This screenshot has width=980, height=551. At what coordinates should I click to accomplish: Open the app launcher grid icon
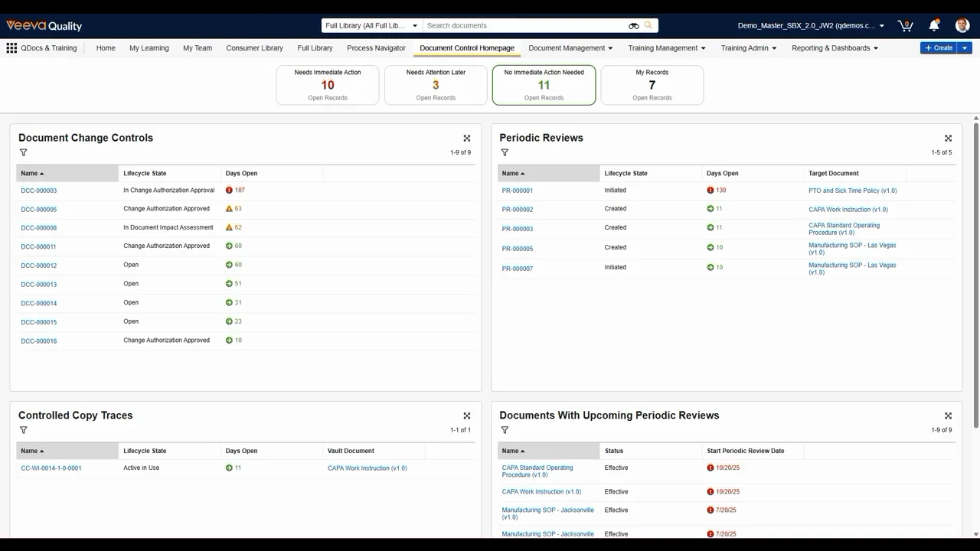tap(11, 48)
